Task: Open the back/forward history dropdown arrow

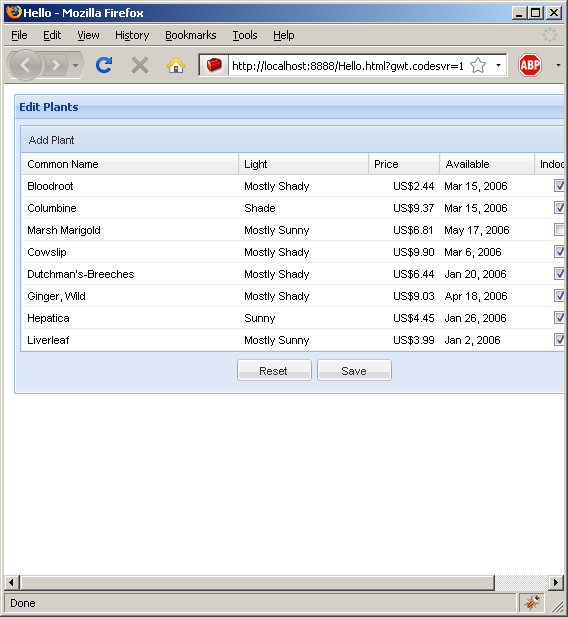Action: click(x=75, y=65)
